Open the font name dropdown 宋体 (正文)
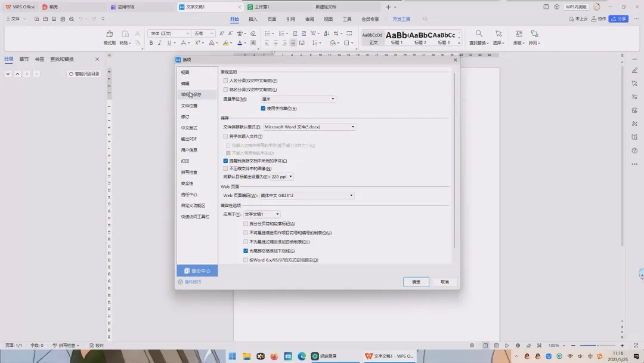This screenshot has height=363, width=644. pos(169,33)
